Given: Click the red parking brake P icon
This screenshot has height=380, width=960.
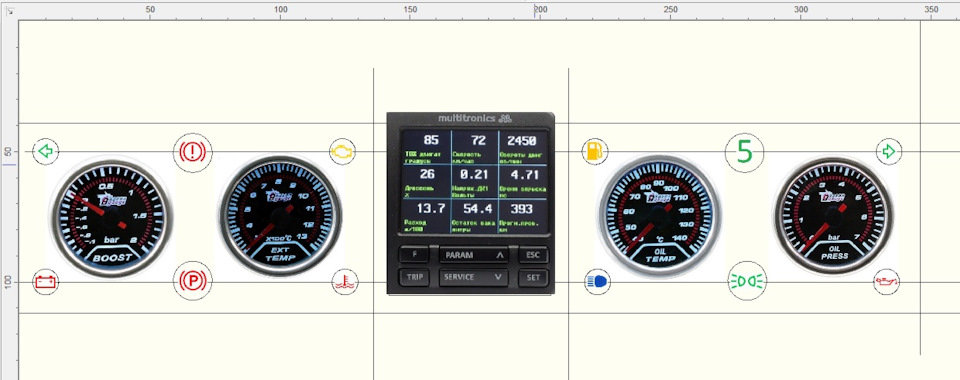Looking at the screenshot, I should [193, 281].
